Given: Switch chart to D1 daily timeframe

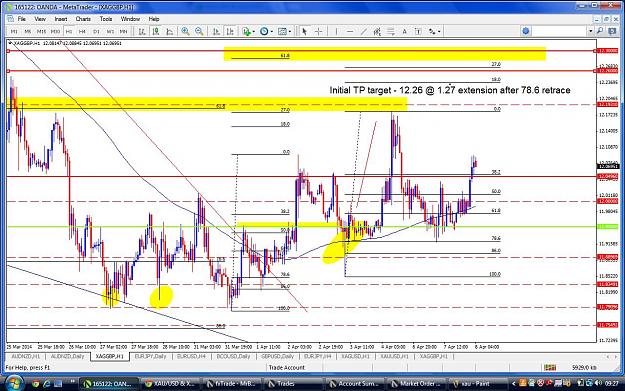Looking at the screenshot, I should click(x=96, y=31).
